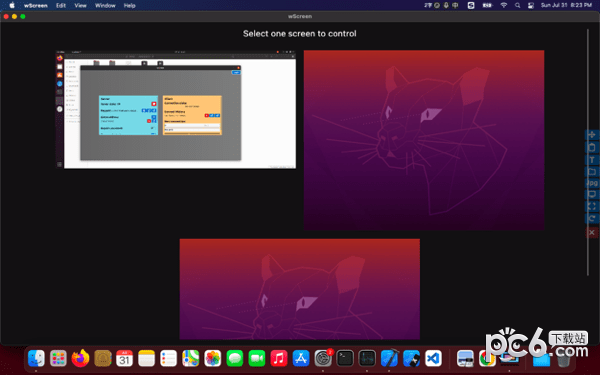Select the top-right Ubuntu wallpaper screen thumbnail
Screen dimensions: 600x375
[x=424, y=140]
